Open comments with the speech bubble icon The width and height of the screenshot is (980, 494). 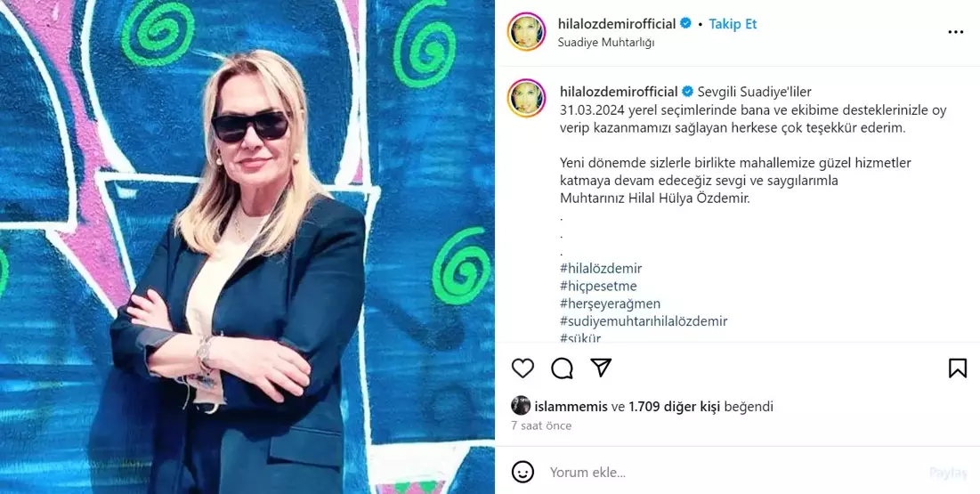(562, 368)
